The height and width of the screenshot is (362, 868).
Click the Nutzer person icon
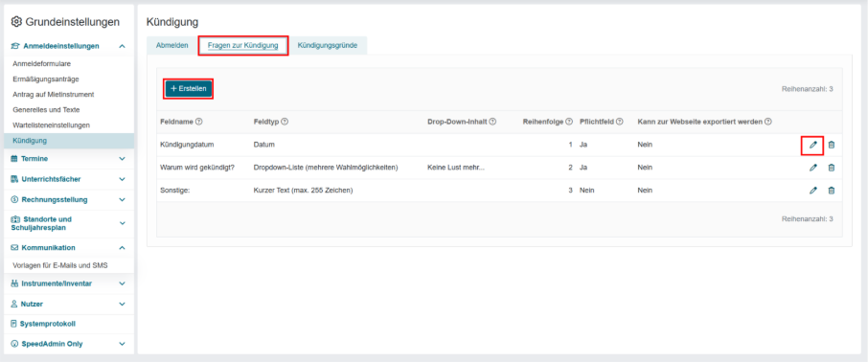(14, 304)
